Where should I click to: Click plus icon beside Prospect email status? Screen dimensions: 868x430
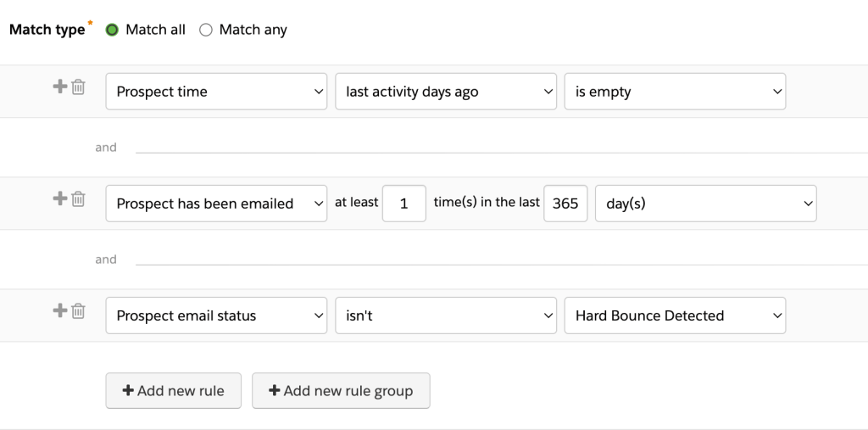[x=60, y=310]
